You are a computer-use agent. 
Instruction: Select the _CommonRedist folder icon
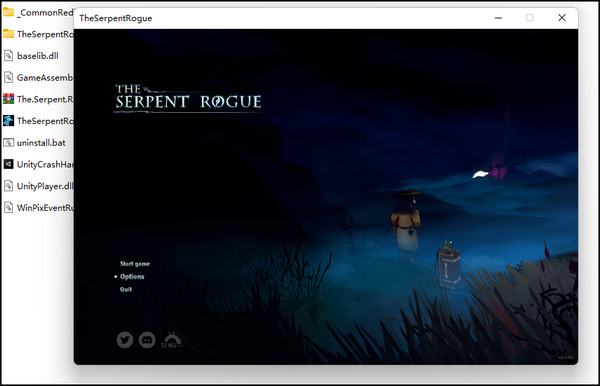tap(8, 12)
